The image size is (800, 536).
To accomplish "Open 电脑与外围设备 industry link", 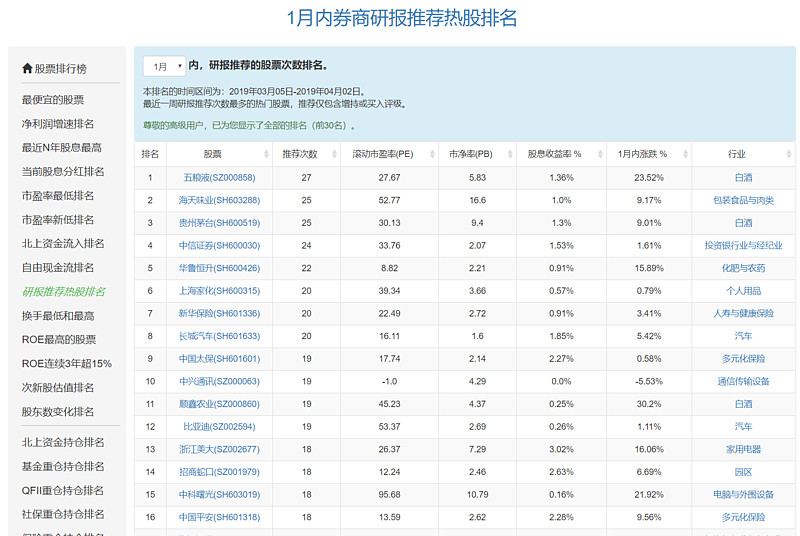I will (x=743, y=495).
